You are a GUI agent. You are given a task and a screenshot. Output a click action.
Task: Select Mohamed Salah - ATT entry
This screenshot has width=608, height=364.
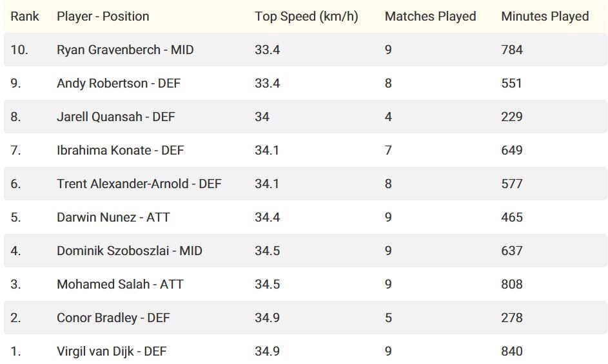tap(120, 284)
